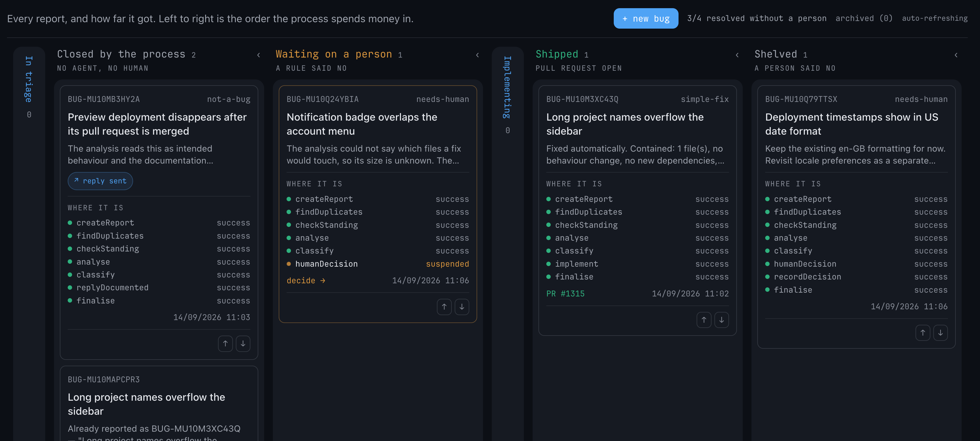Move the Deployment timestamps card down
The image size is (980, 441).
point(940,333)
